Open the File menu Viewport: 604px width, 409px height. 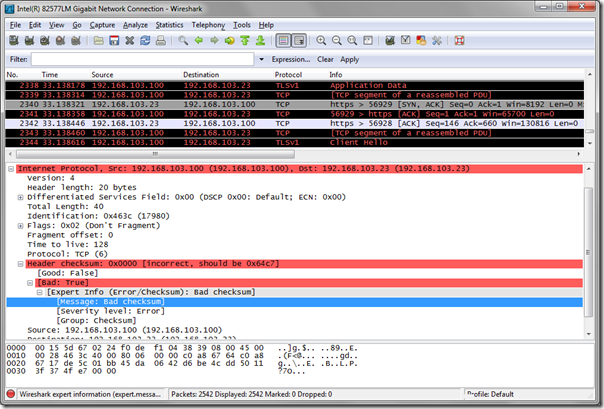(15, 25)
